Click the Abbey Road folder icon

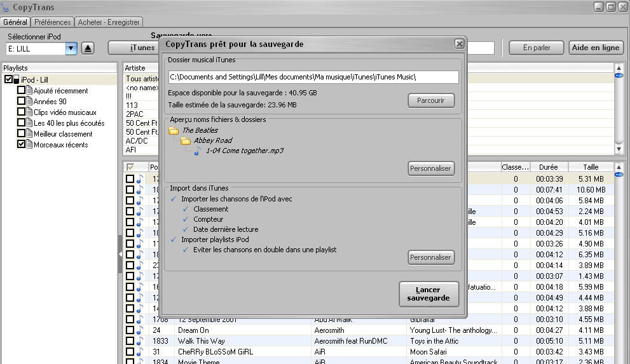[x=186, y=140]
